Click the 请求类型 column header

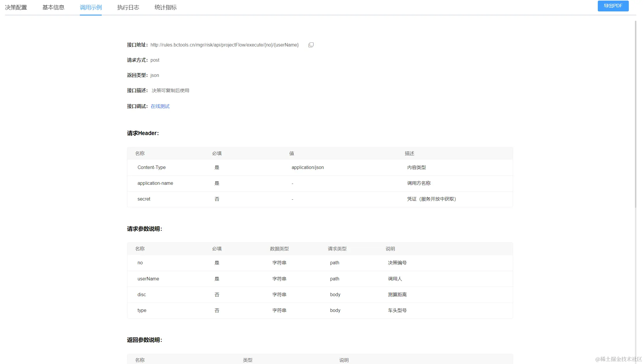coord(337,249)
